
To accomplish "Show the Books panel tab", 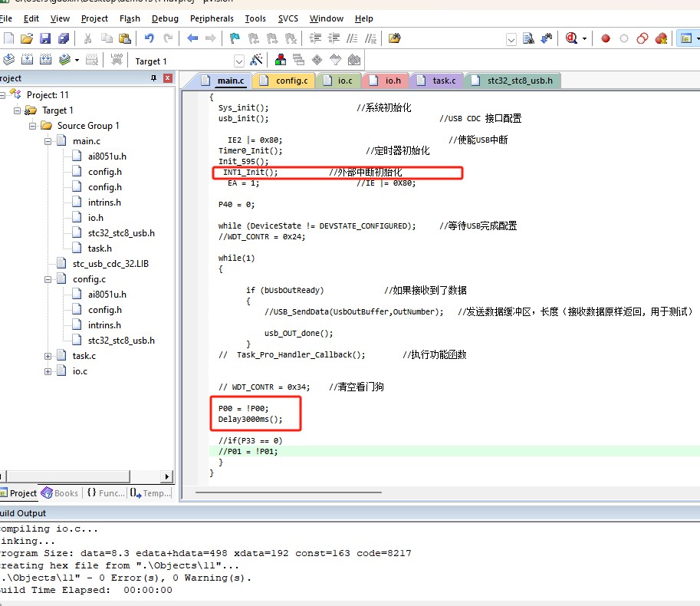I will (60, 493).
